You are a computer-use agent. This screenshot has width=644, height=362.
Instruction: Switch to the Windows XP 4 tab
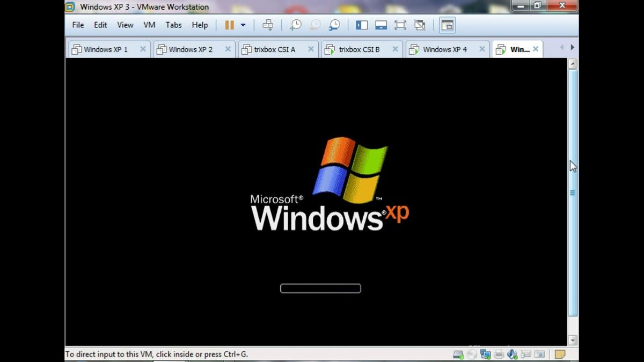448,49
